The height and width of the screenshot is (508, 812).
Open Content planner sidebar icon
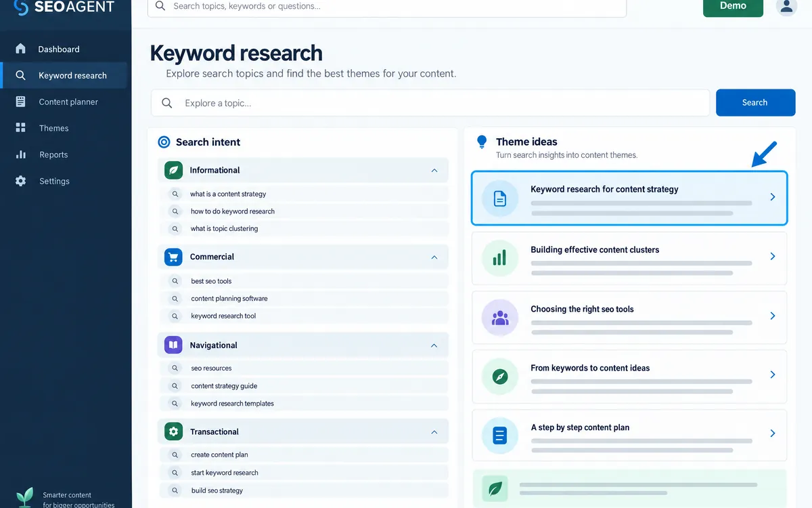pyautogui.click(x=20, y=102)
